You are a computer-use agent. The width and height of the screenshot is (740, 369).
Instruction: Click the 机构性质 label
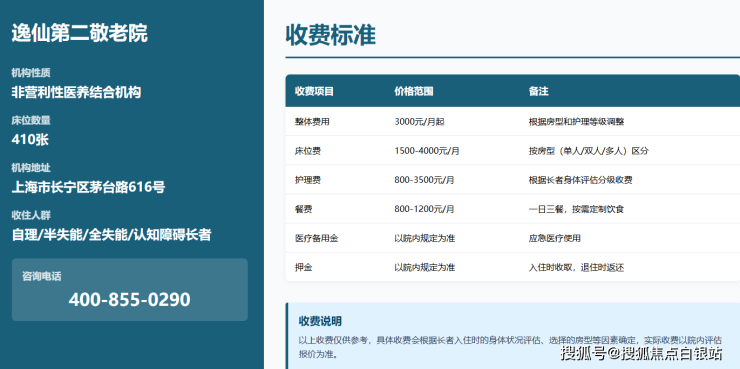(31, 73)
